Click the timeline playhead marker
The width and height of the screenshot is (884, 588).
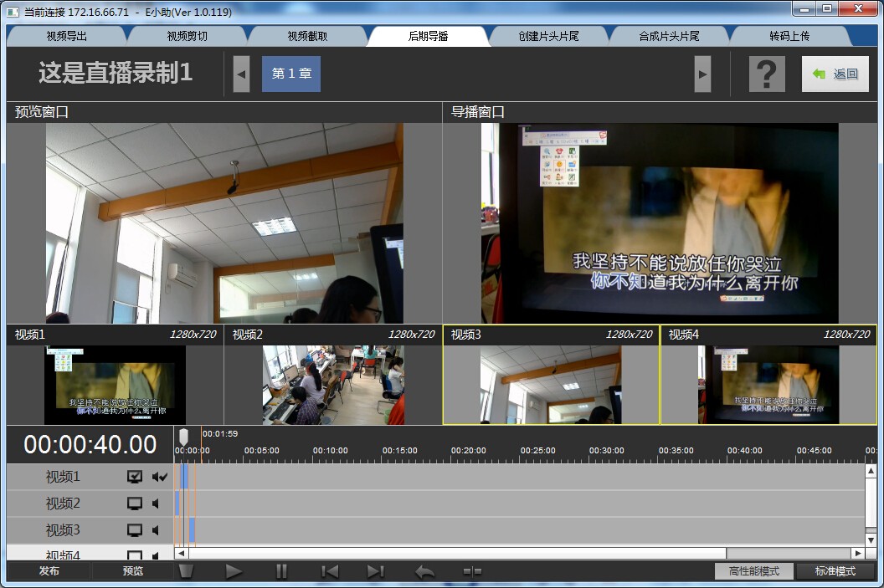[183, 437]
